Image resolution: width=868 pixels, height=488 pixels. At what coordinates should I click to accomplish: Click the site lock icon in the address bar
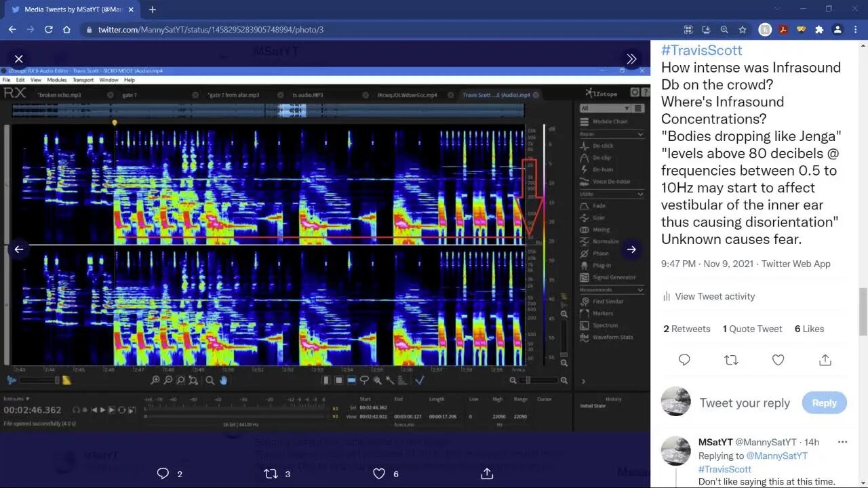pos(89,30)
